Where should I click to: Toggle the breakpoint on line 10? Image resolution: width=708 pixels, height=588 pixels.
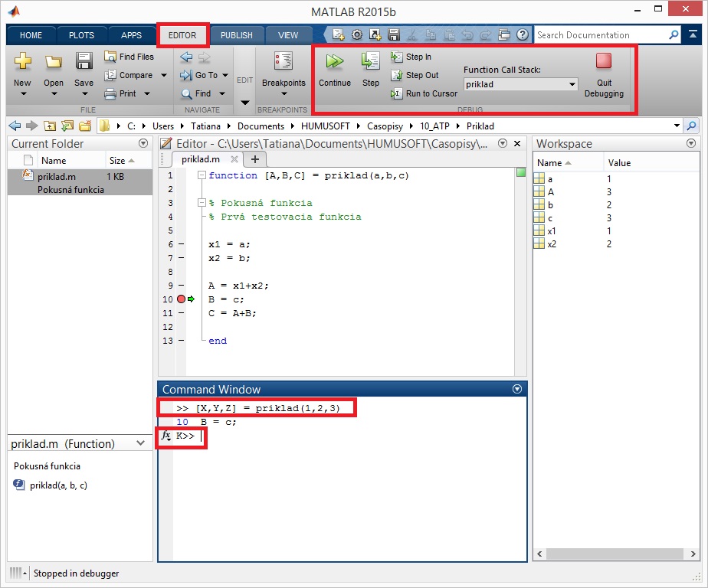point(181,299)
